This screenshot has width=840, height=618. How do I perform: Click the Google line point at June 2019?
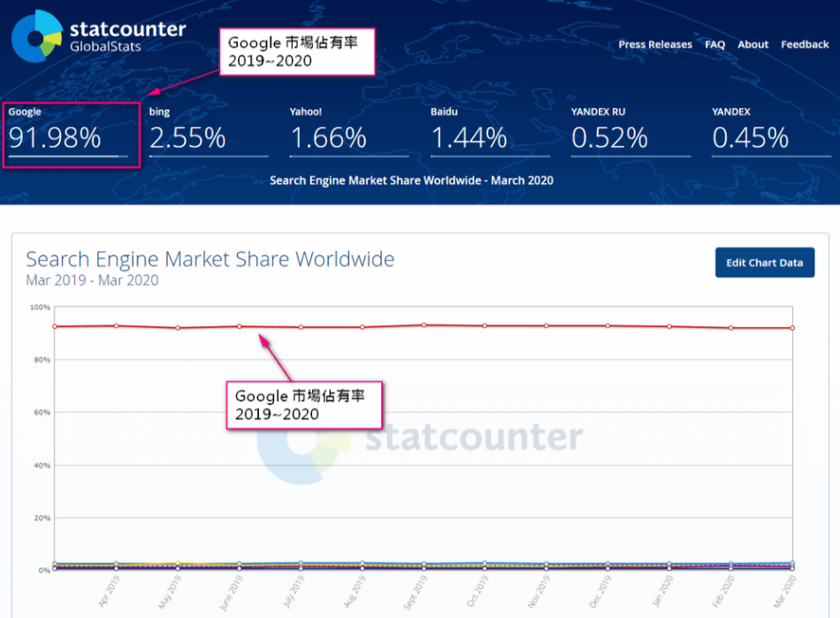[240, 326]
